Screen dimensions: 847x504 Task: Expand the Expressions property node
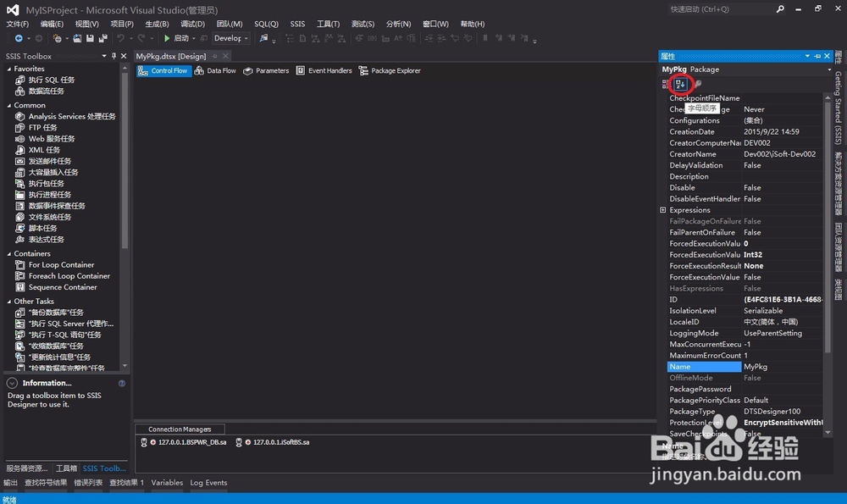pyautogui.click(x=663, y=210)
